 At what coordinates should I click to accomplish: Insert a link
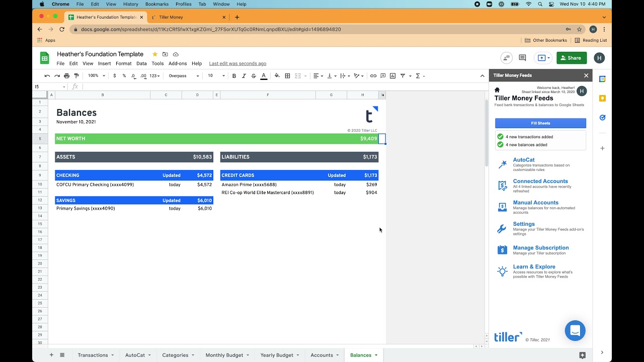point(373,76)
